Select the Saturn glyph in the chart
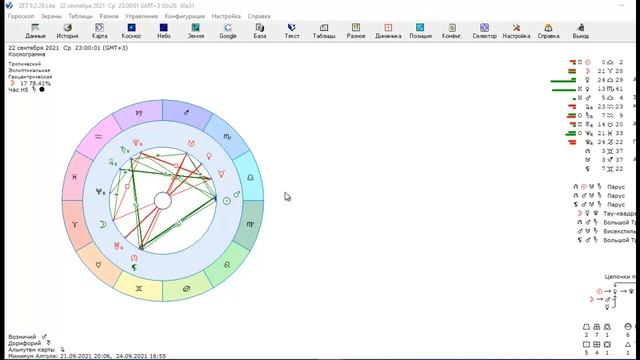The width and height of the screenshot is (640, 360). tap(124, 150)
